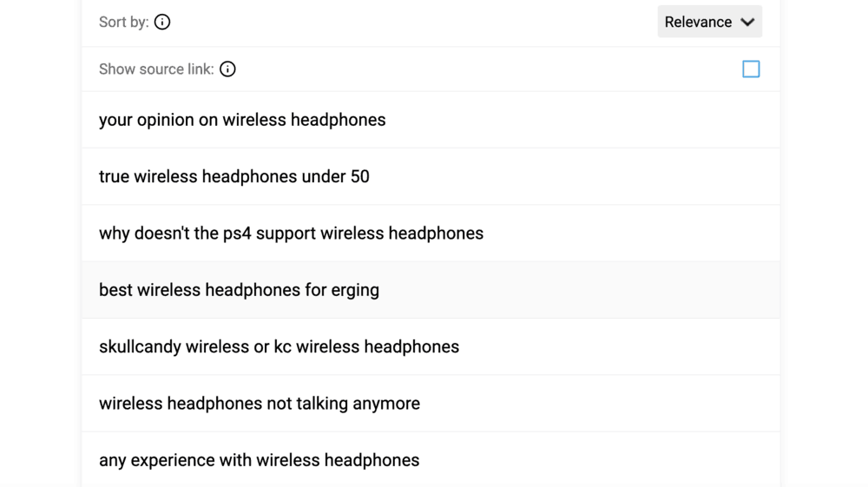Select 'any experience with wireless headphones'
The width and height of the screenshot is (868, 487).
click(x=259, y=460)
